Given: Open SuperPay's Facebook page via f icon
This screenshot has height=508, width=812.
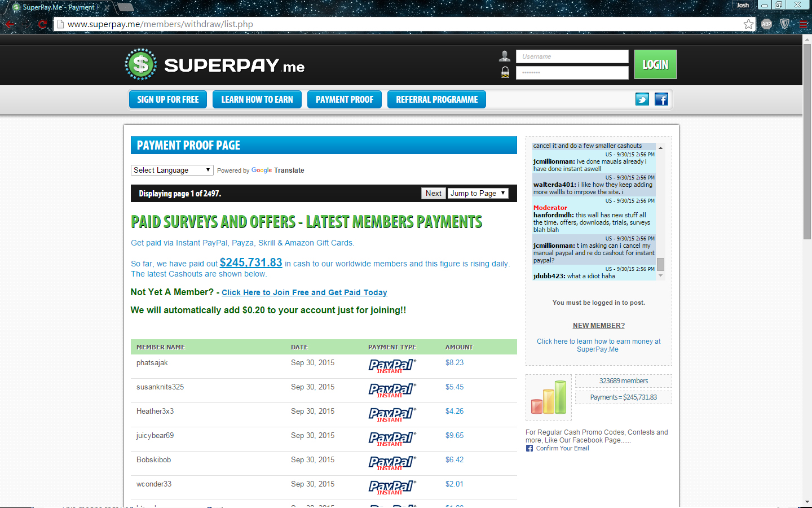Looking at the screenshot, I should 661,99.
